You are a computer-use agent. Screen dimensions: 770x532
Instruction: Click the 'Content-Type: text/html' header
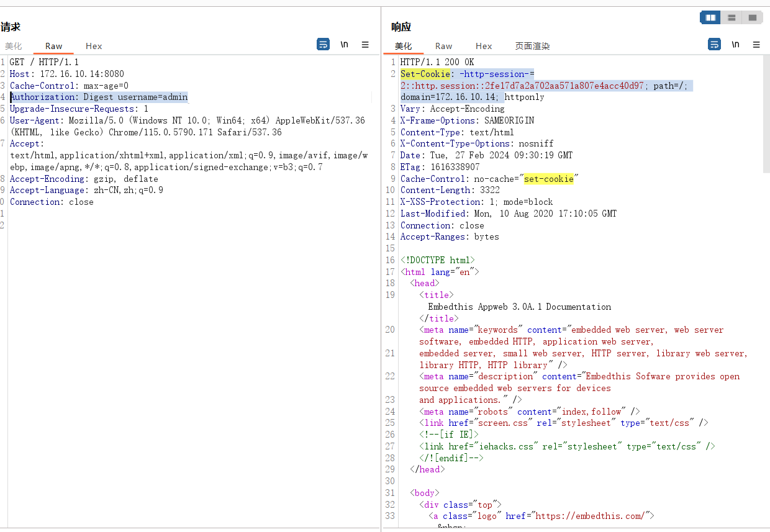(457, 132)
